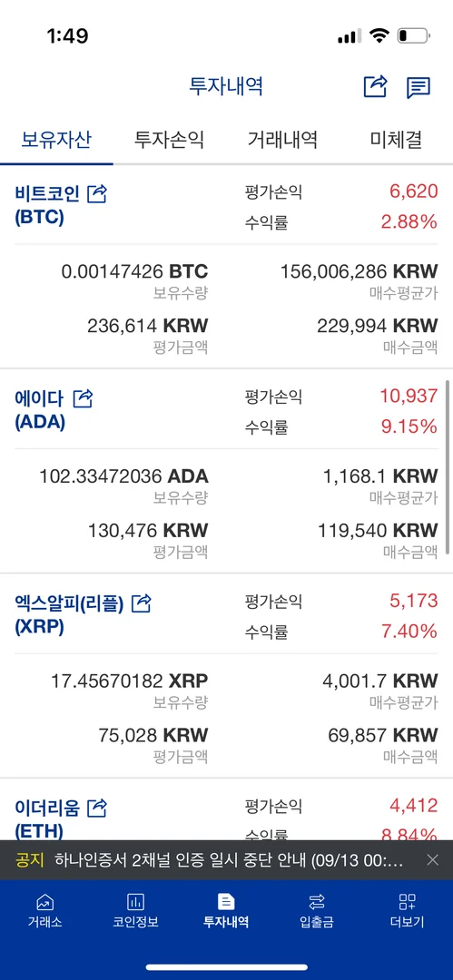Switch to the 거래내역 tab

283,139
